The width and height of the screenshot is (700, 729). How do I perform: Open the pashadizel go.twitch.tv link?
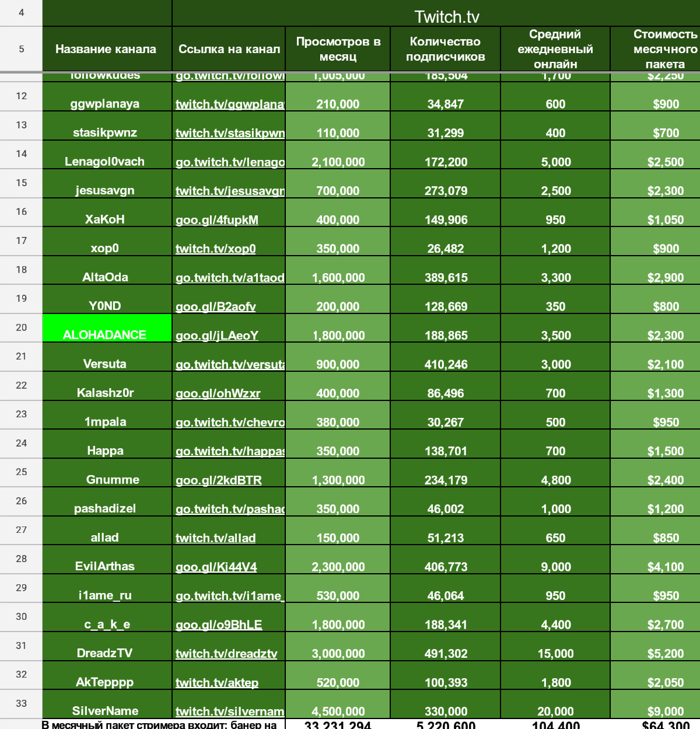click(230, 509)
